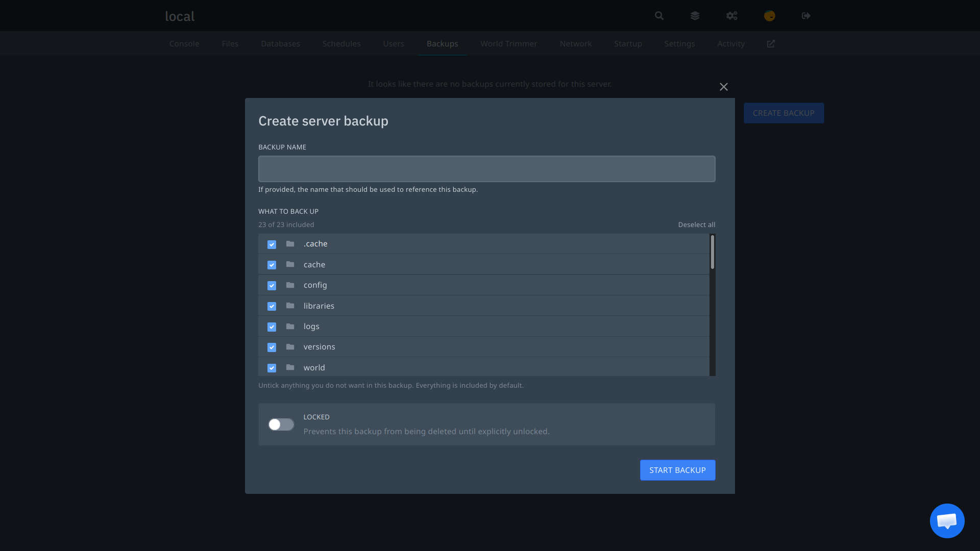The width and height of the screenshot is (980, 551).
Task: Click the server list layers icon
Action: tap(695, 16)
